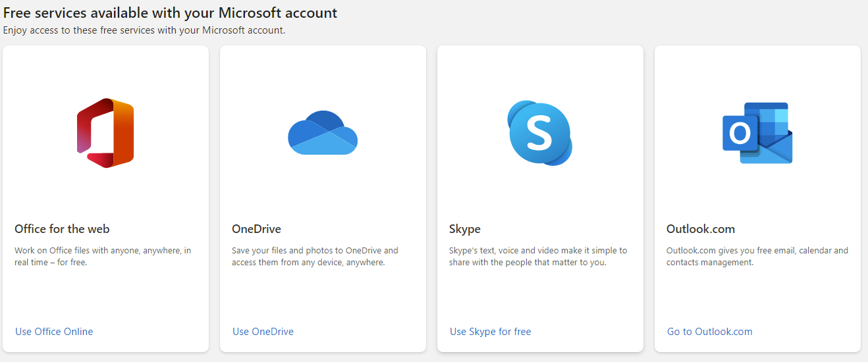Screen dimensions: 868x362
Task: Click the Skype logo icon
Action: click(x=540, y=133)
